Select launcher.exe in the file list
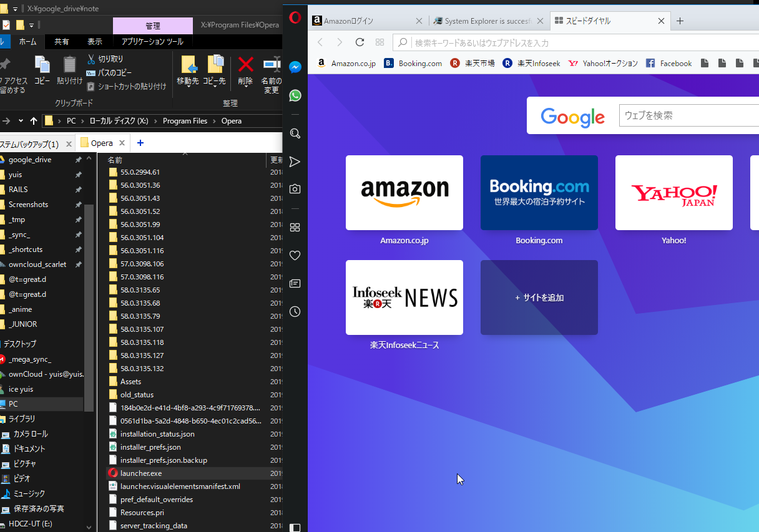This screenshot has width=759, height=532. click(x=141, y=473)
